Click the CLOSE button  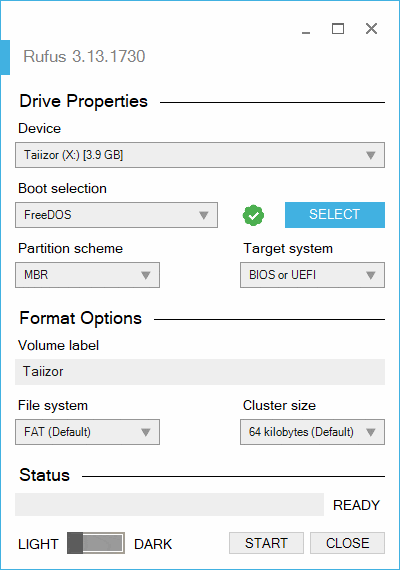[x=347, y=543]
